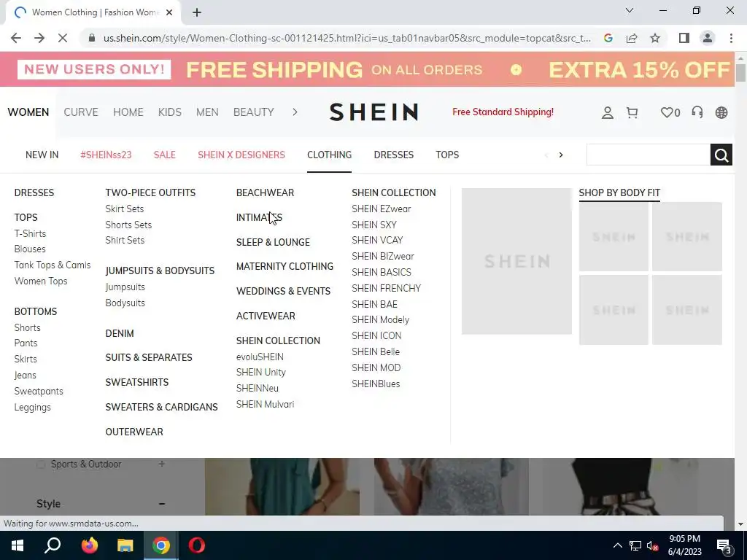Click the network tray icon
Screen dimensions: 747x560
click(635, 545)
